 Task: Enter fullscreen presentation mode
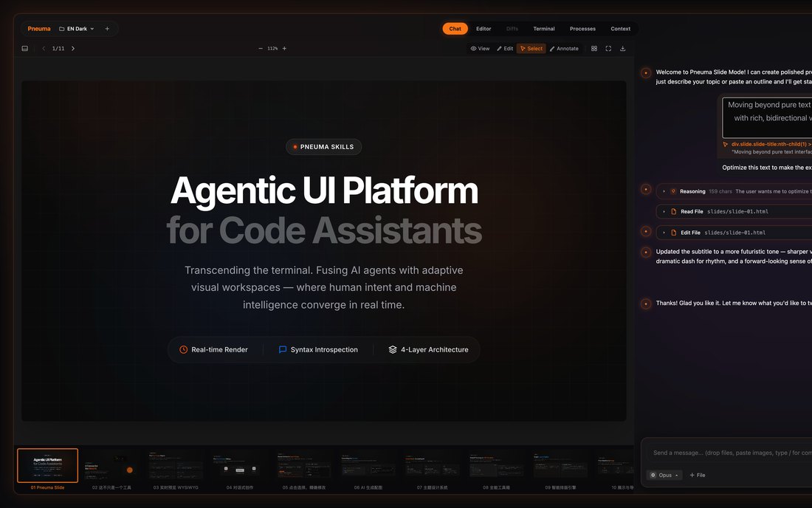coord(608,48)
